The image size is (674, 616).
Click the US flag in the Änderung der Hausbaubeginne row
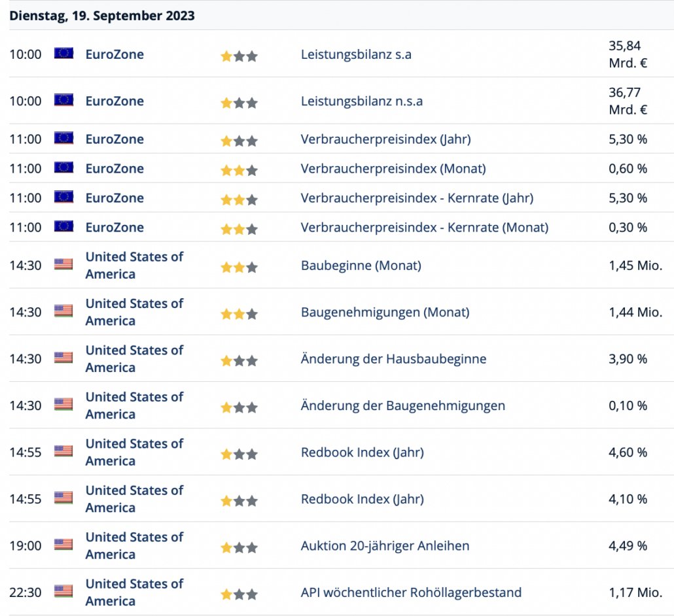63,358
